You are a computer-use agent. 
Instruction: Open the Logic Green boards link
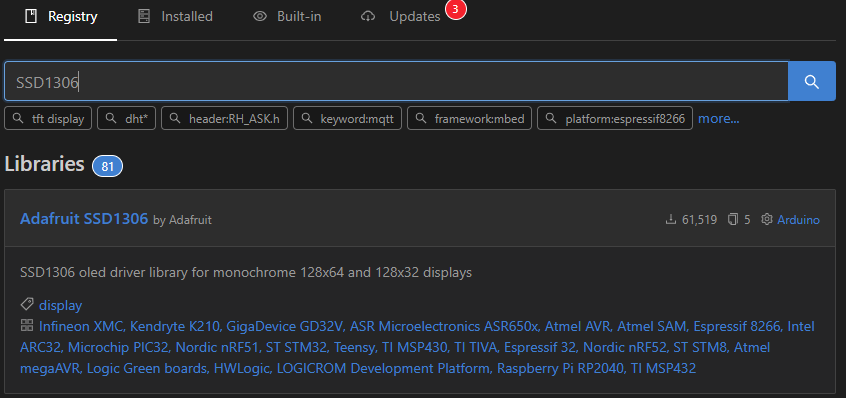coord(147,369)
